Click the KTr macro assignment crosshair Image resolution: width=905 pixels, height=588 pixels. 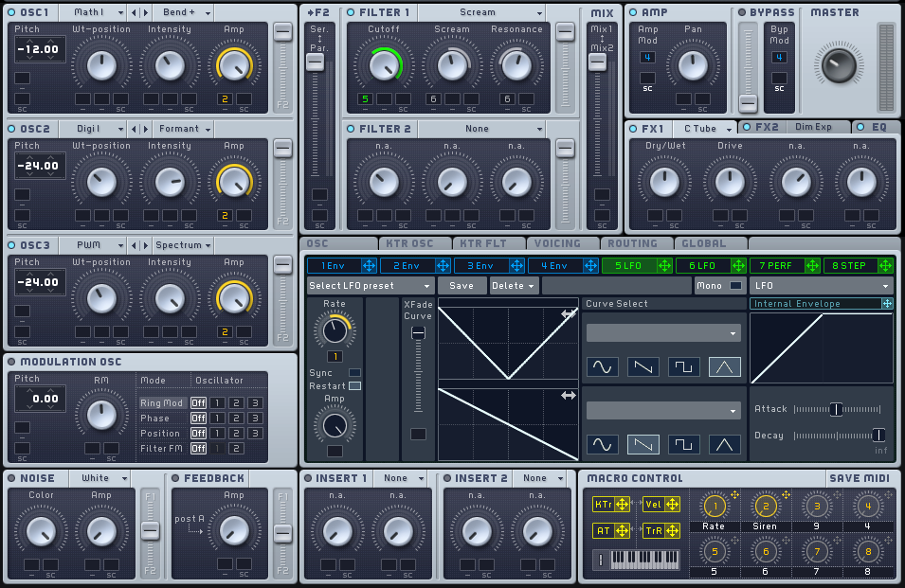[x=622, y=505]
